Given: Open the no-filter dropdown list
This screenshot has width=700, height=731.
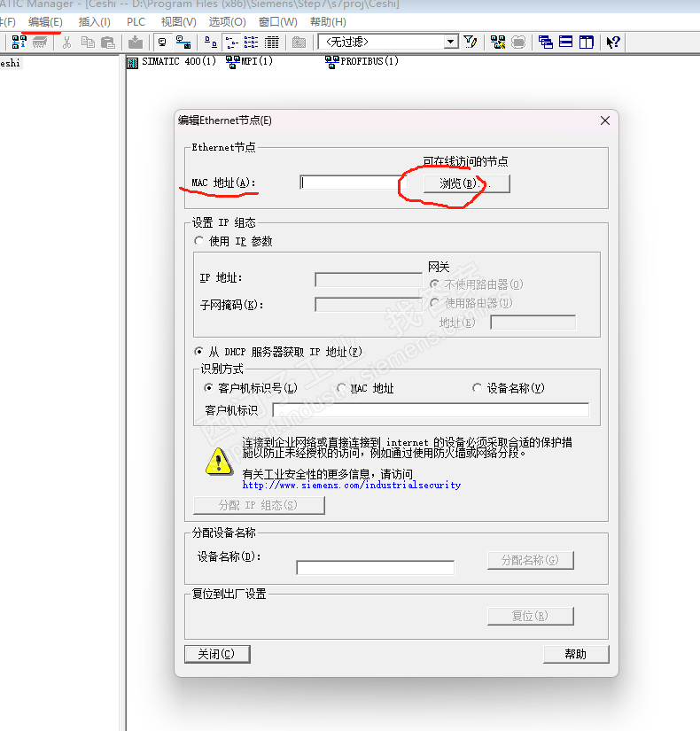Looking at the screenshot, I should tap(450, 42).
